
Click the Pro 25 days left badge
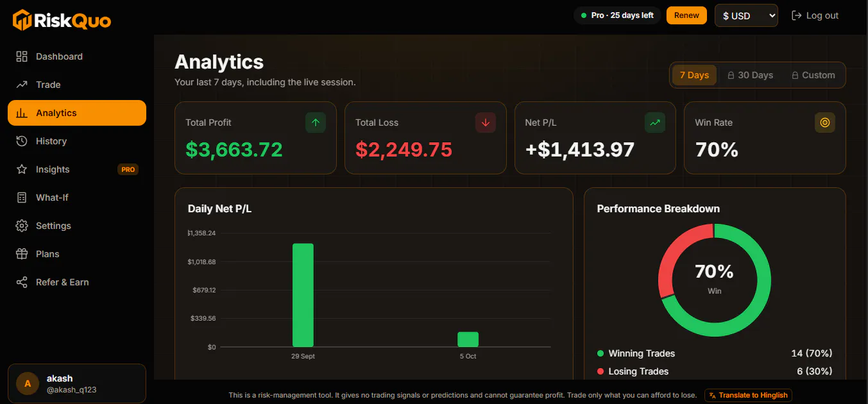617,15
